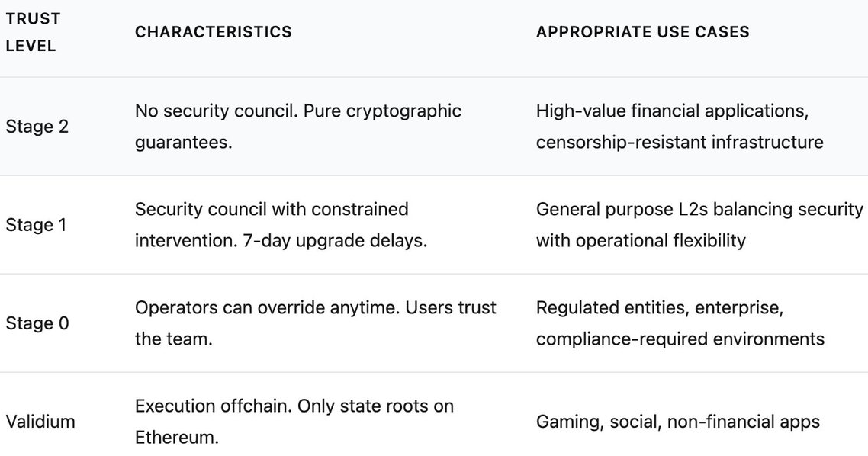The height and width of the screenshot is (456, 868).
Task: Click the word "Ethereum." in Validium row
Action: pos(177,438)
